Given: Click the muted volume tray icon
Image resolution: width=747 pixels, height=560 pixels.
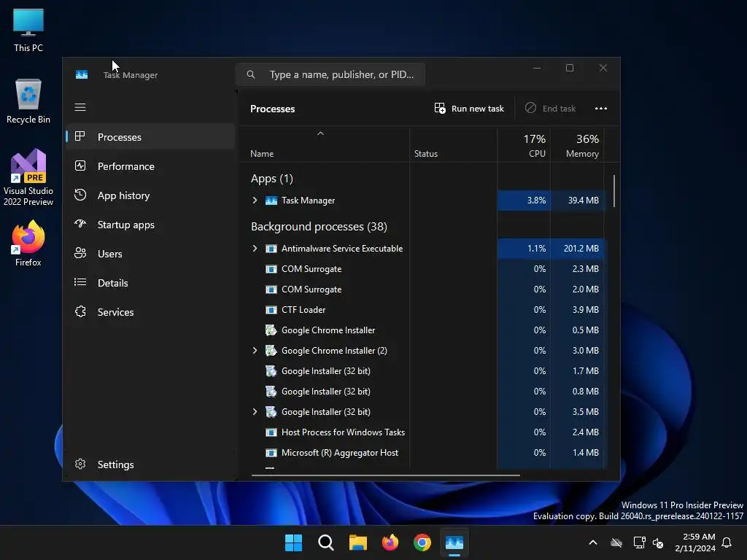Looking at the screenshot, I should pos(658,542).
